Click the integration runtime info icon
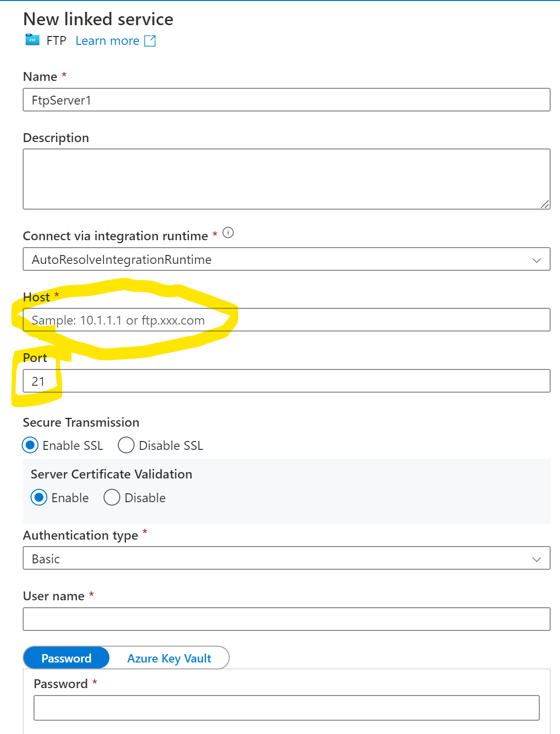 point(228,232)
